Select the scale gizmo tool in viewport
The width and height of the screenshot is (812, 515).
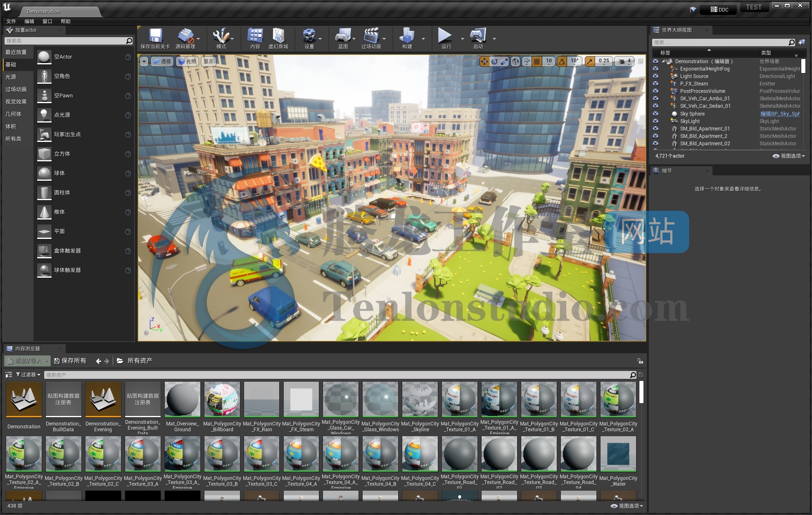click(504, 61)
